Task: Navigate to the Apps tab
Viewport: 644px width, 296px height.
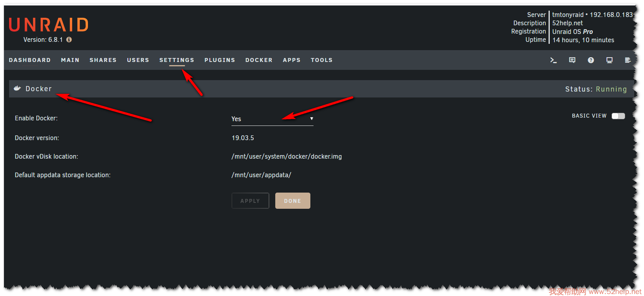Action: [x=291, y=60]
